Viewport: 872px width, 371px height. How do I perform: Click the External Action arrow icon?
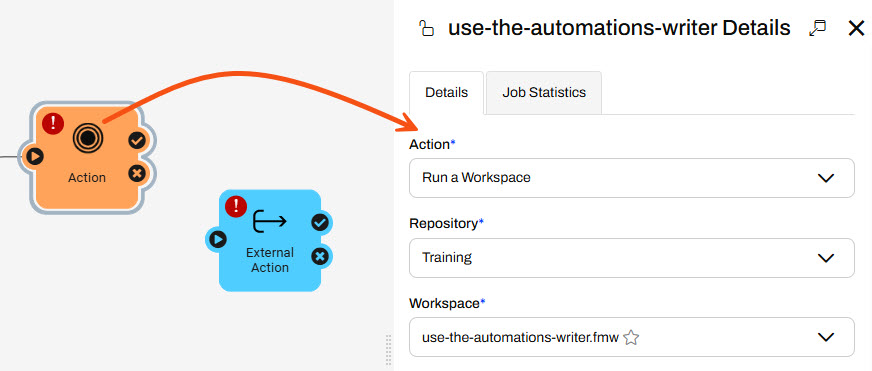[270, 221]
